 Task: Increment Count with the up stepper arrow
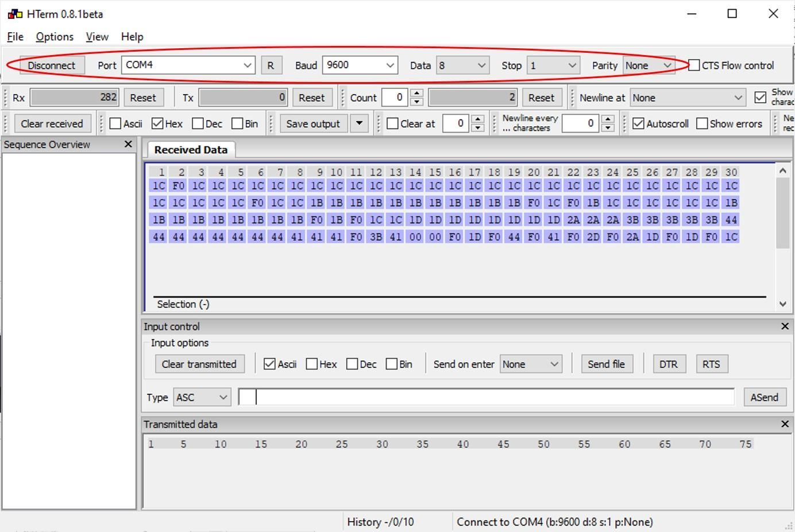415,94
